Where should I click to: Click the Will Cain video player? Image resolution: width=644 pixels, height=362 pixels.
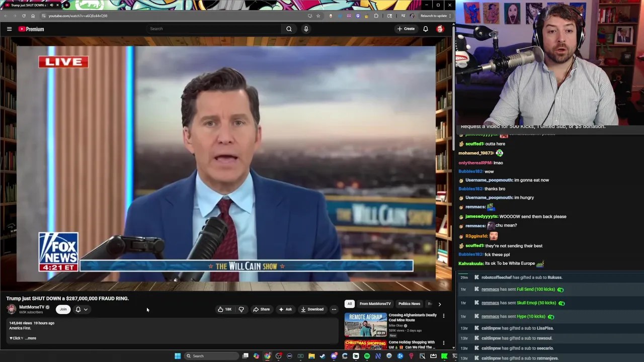(x=226, y=163)
